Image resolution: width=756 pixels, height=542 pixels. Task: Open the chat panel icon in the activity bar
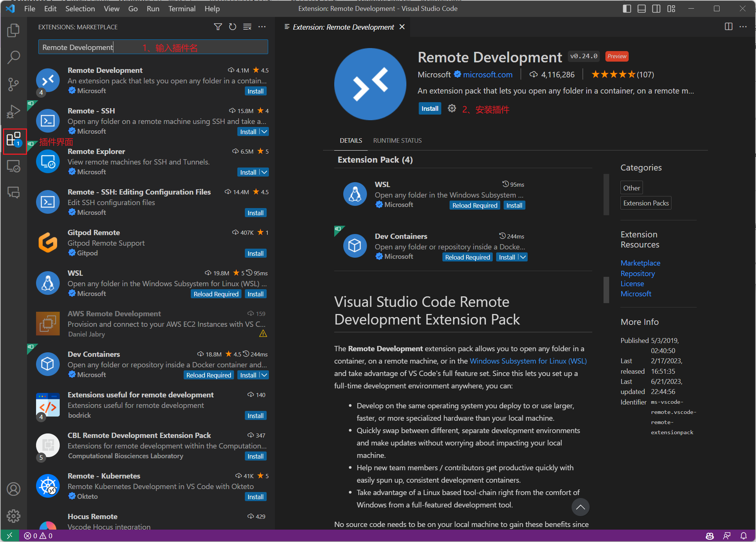14,193
